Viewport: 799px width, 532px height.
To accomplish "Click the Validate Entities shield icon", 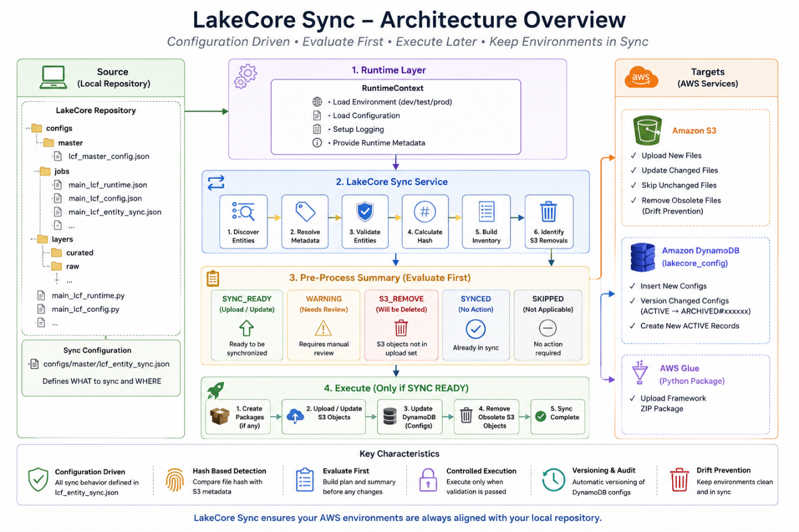I will point(365,211).
